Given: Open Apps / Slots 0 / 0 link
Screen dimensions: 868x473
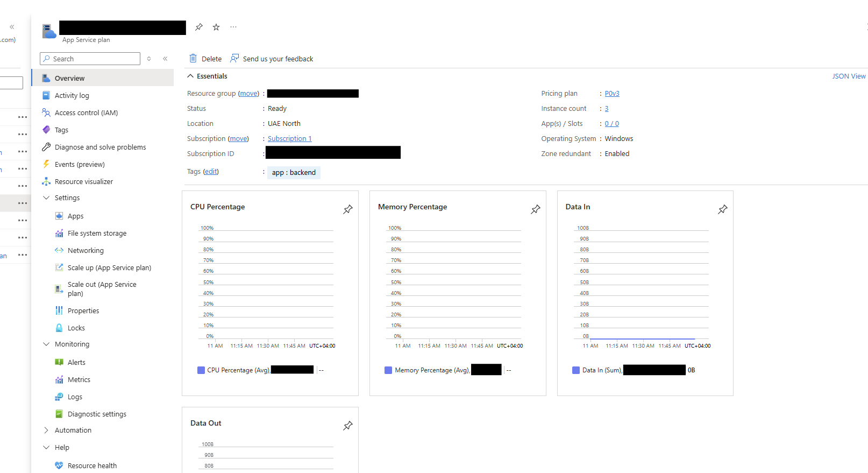Looking at the screenshot, I should (x=611, y=123).
